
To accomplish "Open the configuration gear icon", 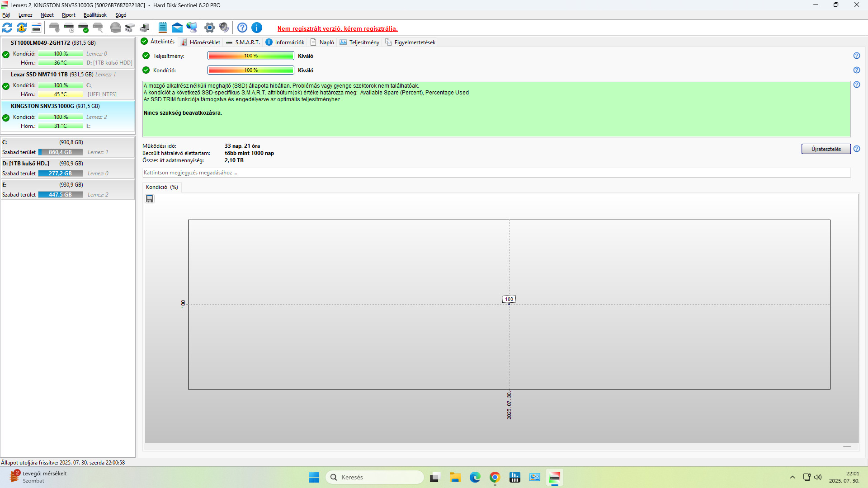I will [209, 28].
